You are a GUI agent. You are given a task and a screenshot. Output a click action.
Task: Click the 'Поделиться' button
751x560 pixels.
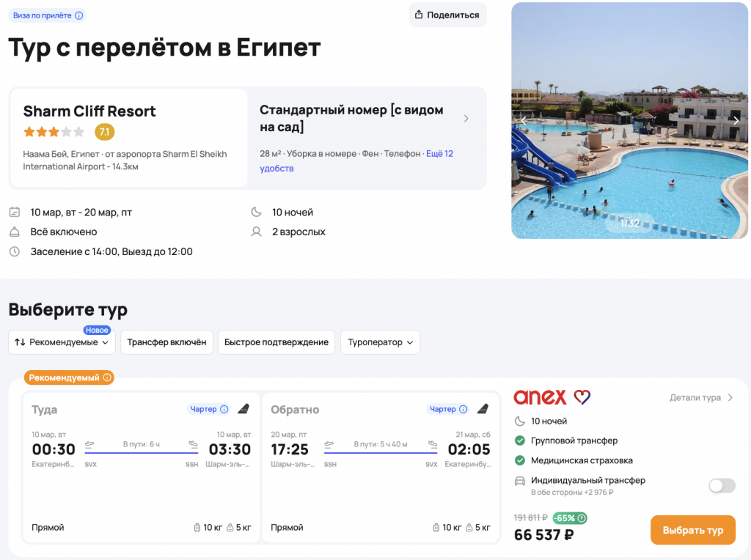click(447, 15)
